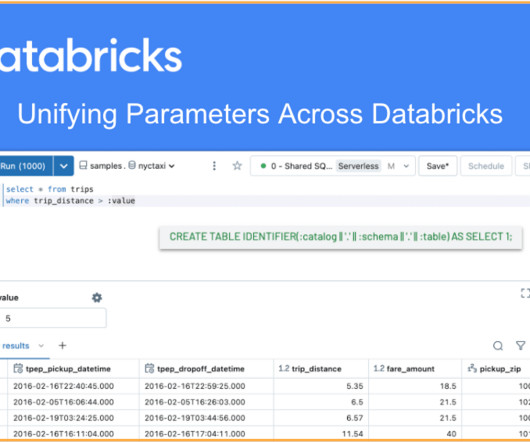Viewport: 530px width, 442px height.
Task: Open the Shared SQL Serverless warehouse selector
Action: coord(333,166)
